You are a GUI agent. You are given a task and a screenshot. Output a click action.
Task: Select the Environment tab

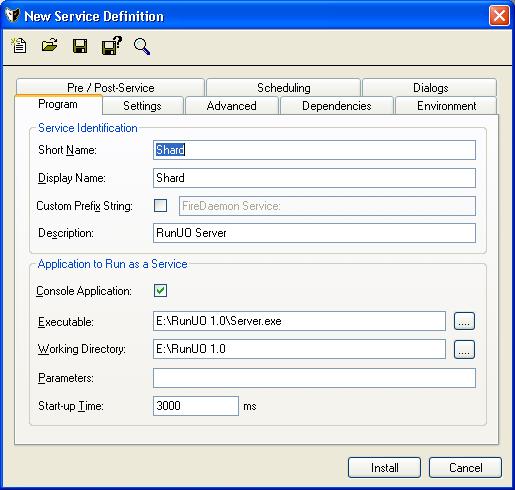[x=446, y=106]
